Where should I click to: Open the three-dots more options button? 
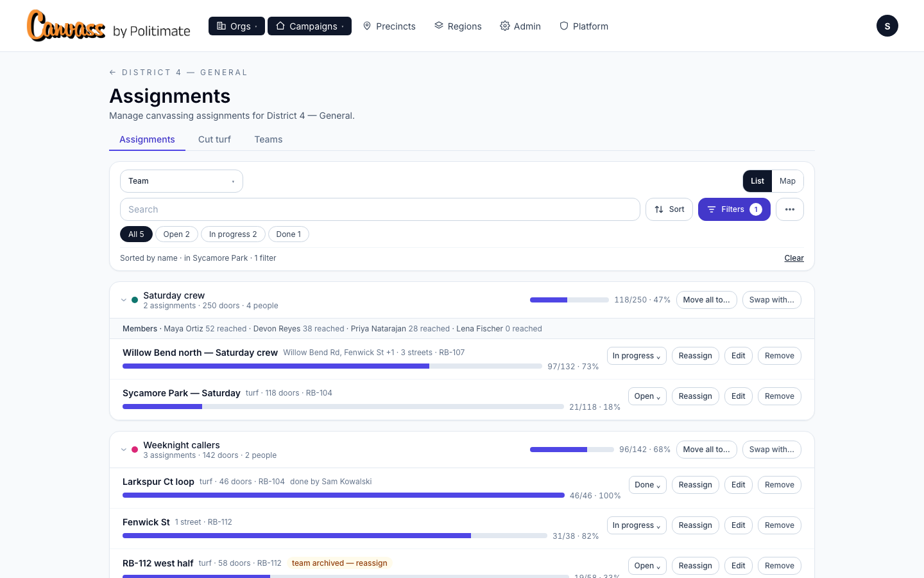[x=790, y=209]
